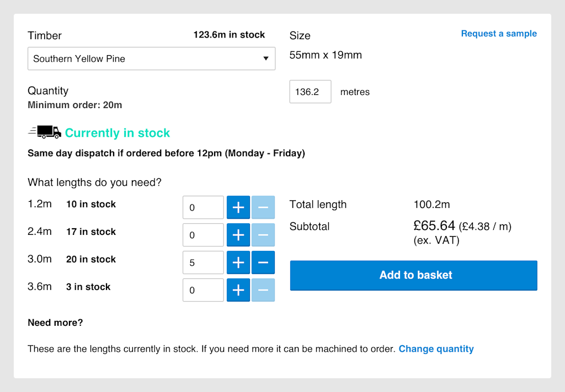Screen dimensions: 565x392
Task: Click minus button for 1.2m length
Action: (x=263, y=207)
